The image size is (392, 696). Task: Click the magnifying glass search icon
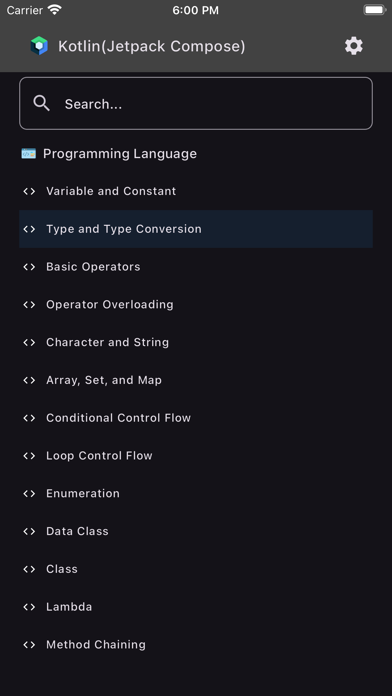pos(42,103)
